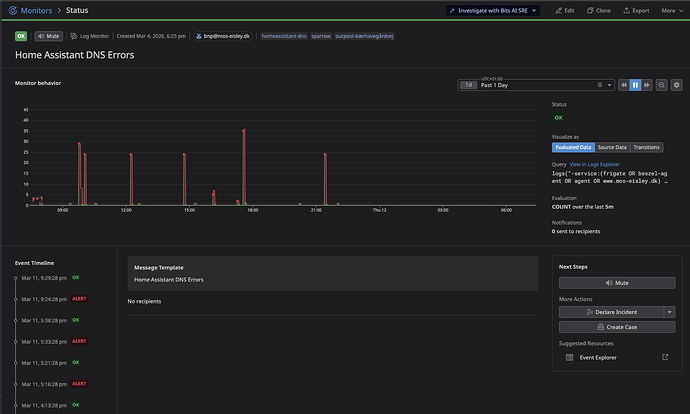Click the Datadog logo icon
The width and height of the screenshot is (690, 414).
[13, 10]
